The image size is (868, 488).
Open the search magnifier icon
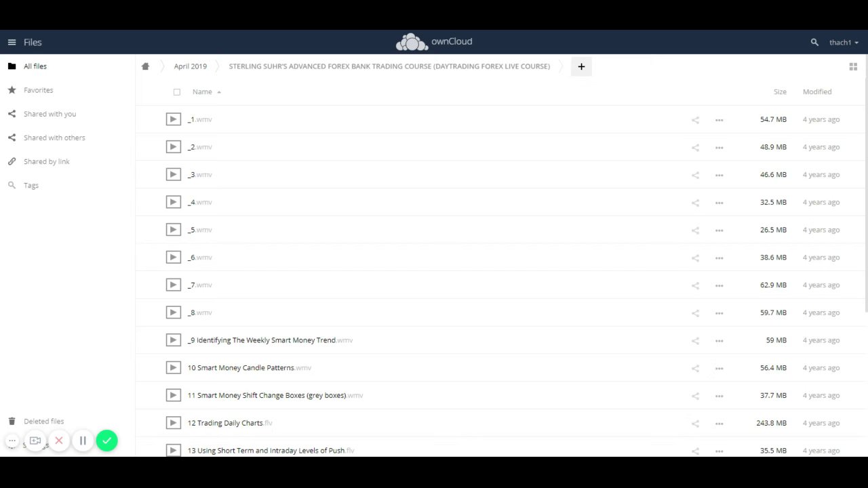coord(814,42)
